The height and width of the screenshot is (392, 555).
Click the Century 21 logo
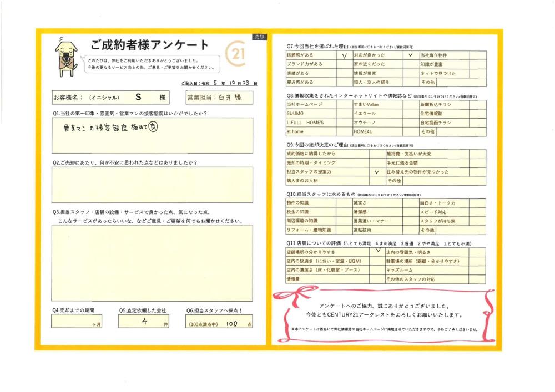click(237, 55)
